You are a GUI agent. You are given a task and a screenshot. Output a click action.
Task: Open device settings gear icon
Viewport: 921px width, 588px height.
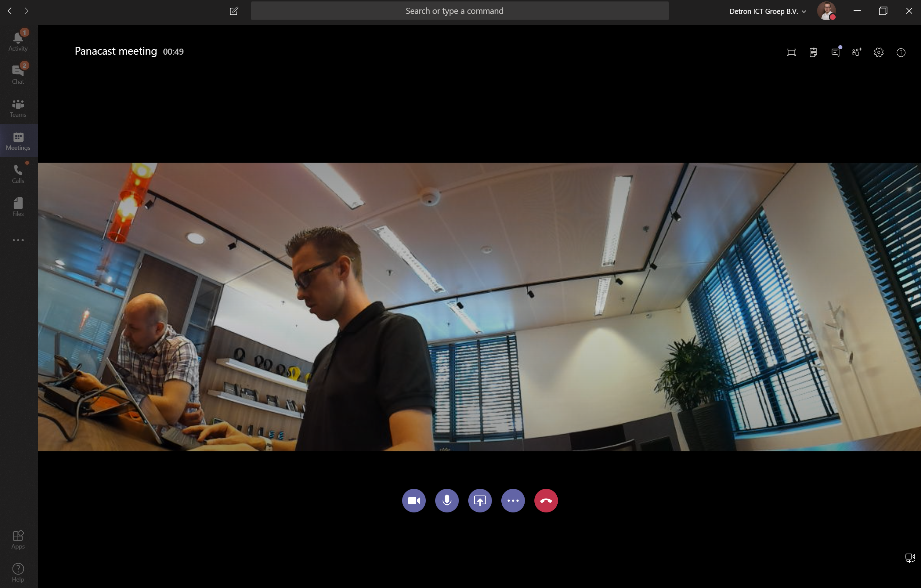pyautogui.click(x=878, y=52)
